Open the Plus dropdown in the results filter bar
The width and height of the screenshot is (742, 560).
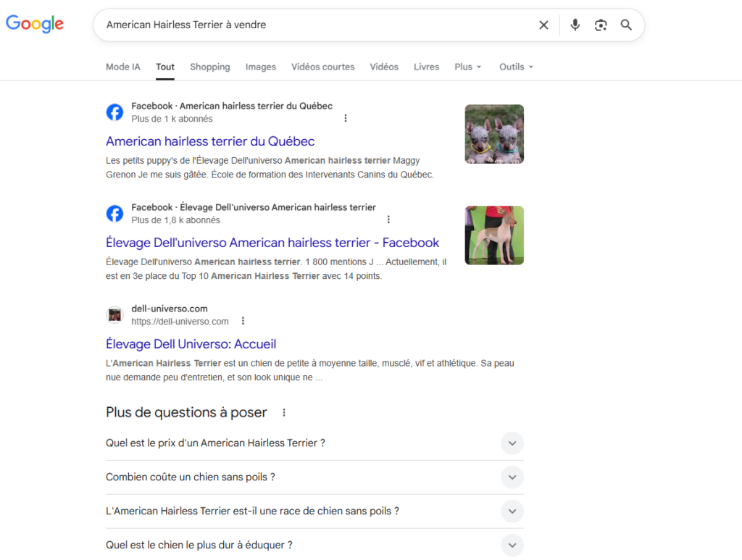[x=467, y=67]
